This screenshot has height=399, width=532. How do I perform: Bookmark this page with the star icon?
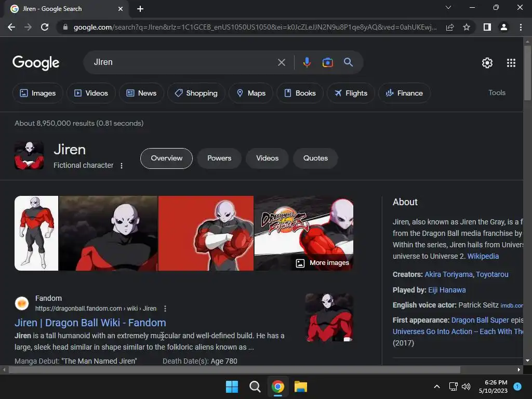(x=467, y=27)
